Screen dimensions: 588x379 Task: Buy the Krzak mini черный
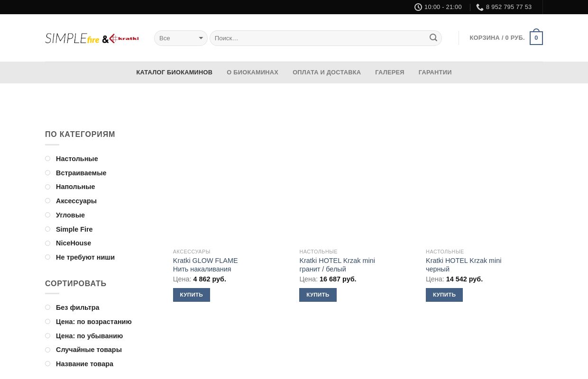tap(444, 295)
